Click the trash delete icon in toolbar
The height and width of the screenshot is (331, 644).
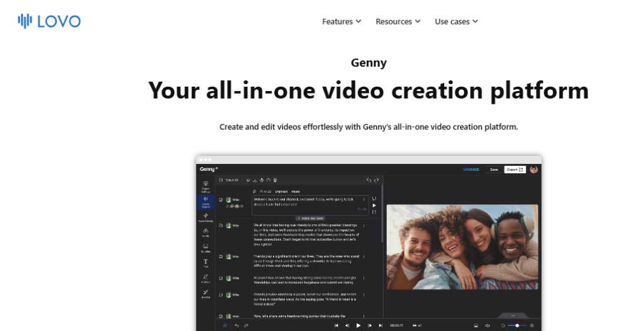click(x=275, y=180)
